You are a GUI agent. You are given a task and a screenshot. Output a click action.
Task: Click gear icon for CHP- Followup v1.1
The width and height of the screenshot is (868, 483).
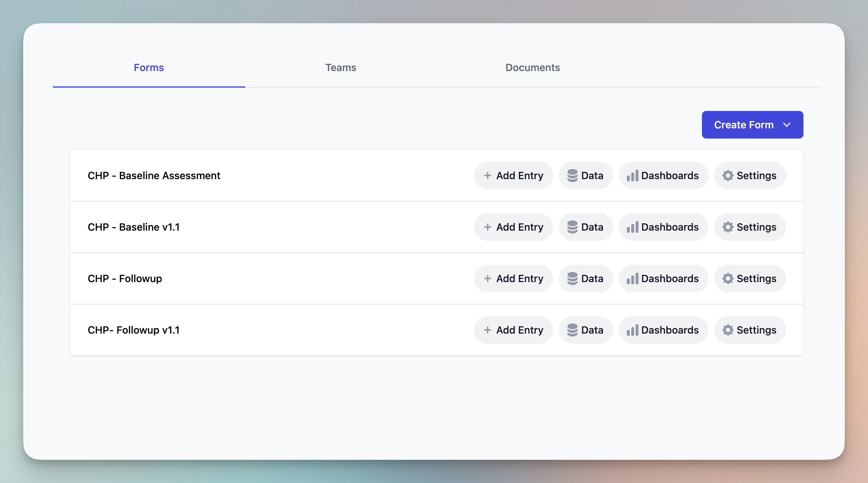(x=728, y=330)
